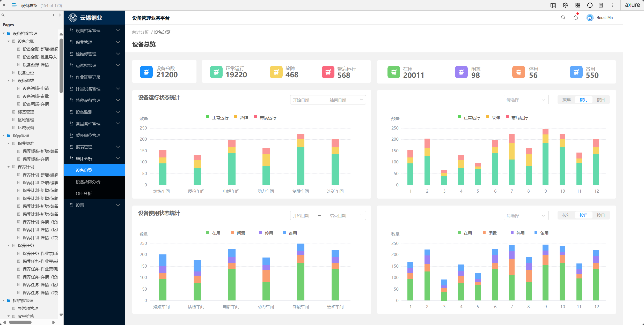Click 结束日期 field in 设备使用状态统计

[x=338, y=216]
